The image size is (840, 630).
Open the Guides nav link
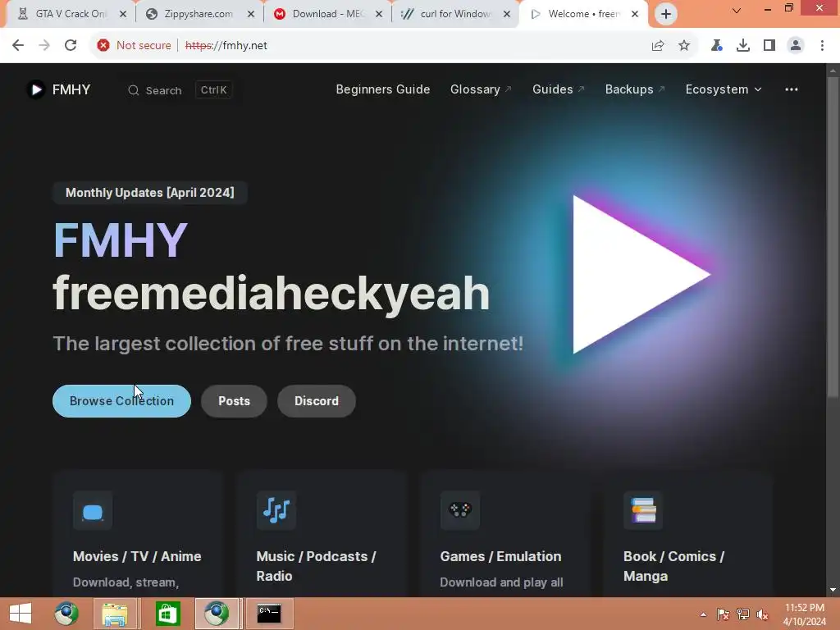tap(558, 89)
